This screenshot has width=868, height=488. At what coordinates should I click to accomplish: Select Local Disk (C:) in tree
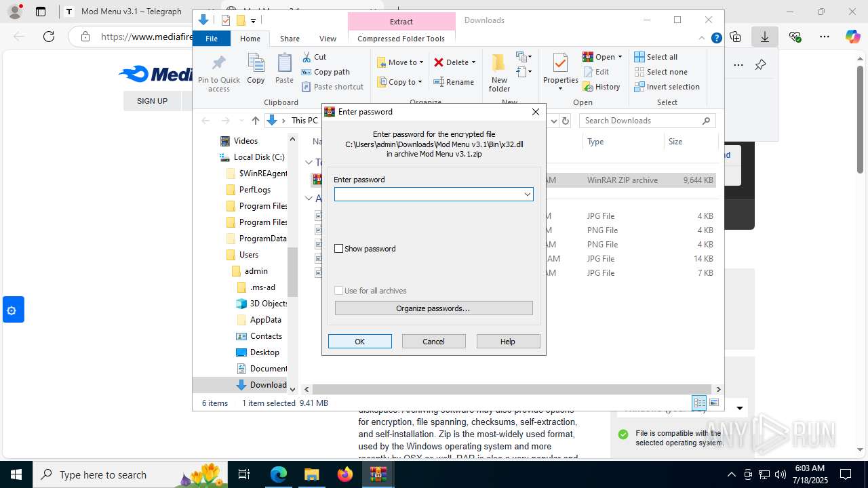[259, 157]
